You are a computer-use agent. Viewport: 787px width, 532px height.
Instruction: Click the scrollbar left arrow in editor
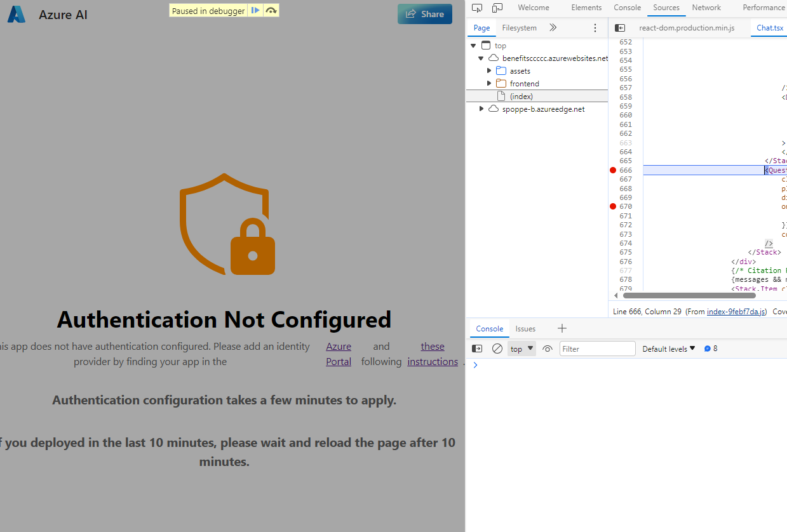[615, 295]
